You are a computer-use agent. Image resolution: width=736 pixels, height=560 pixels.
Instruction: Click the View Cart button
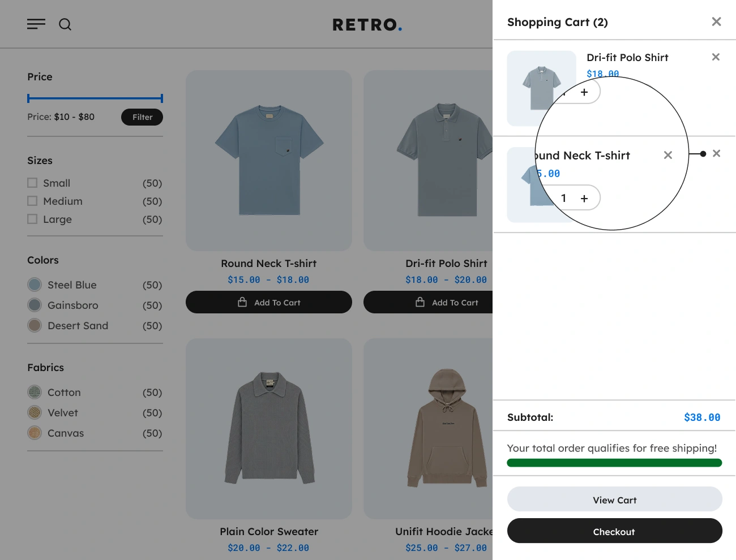click(x=615, y=500)
